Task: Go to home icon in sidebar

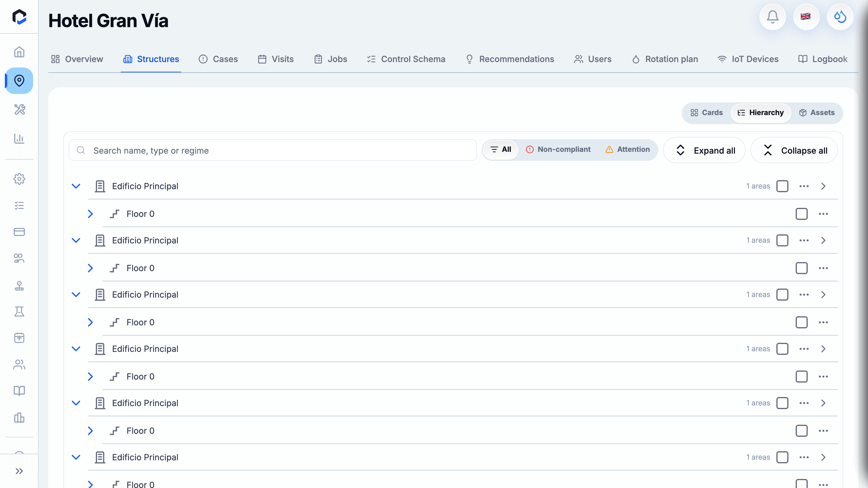Action: point(19,52)
